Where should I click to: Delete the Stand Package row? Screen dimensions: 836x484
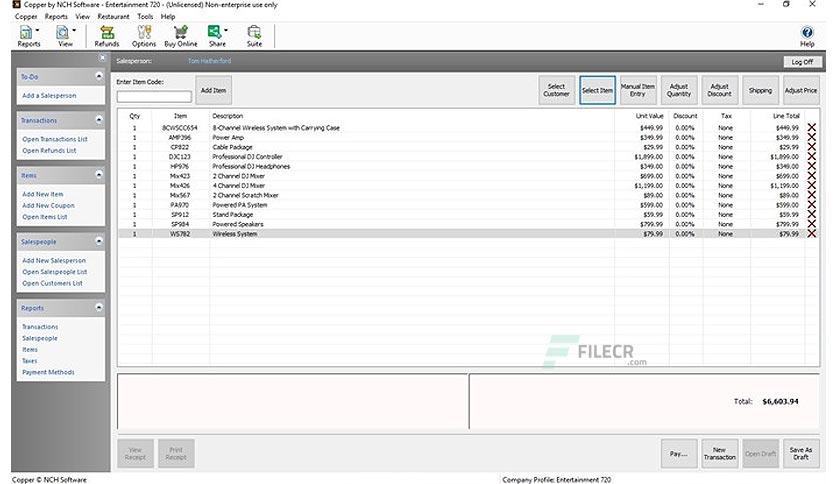pyautogui.click(x=811, y=214)
